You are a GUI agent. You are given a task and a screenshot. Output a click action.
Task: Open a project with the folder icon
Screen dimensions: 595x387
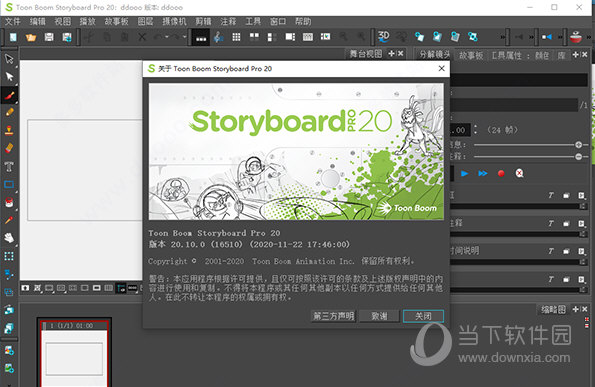31,37
